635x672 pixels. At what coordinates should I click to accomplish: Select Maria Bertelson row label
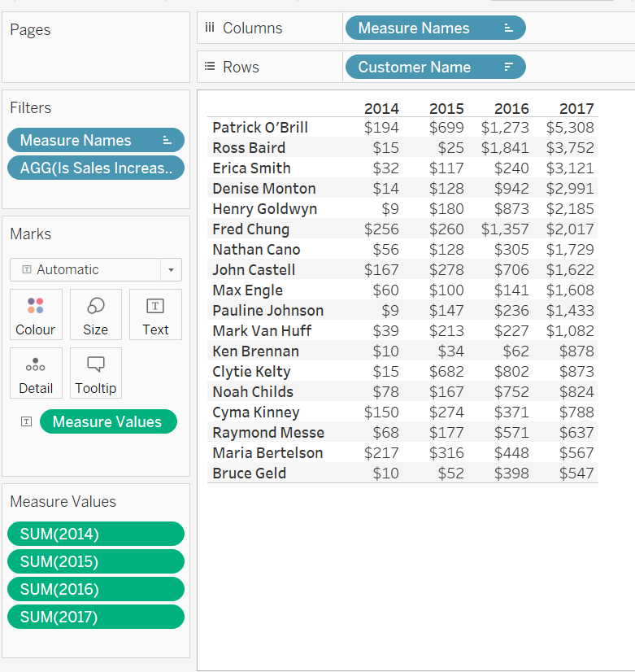pyautogui.click(x=267, y=453)
